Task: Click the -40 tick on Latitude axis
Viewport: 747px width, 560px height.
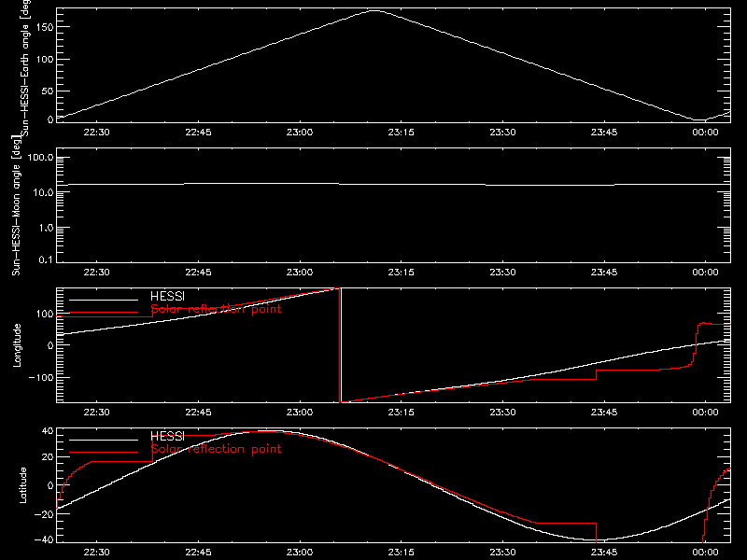Action: point(44,540)
